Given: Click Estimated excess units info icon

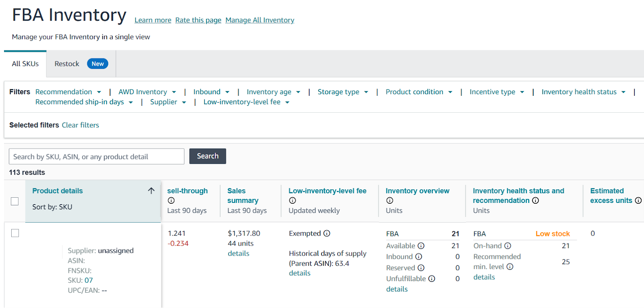Looking at the screenshot, I should coord(638,201).
